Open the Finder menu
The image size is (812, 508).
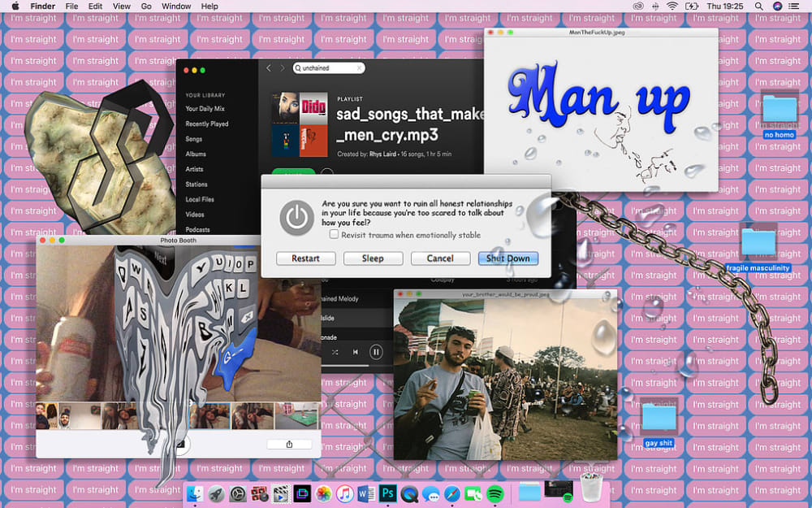(x=43, y=7)
